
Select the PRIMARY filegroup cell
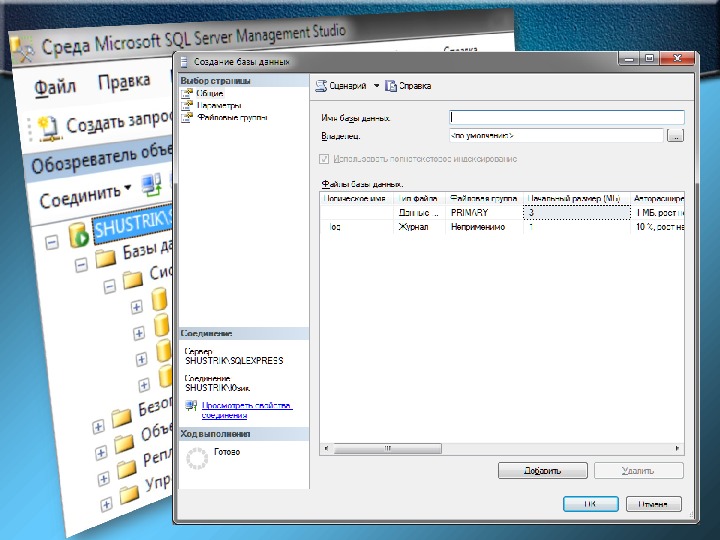484,213
